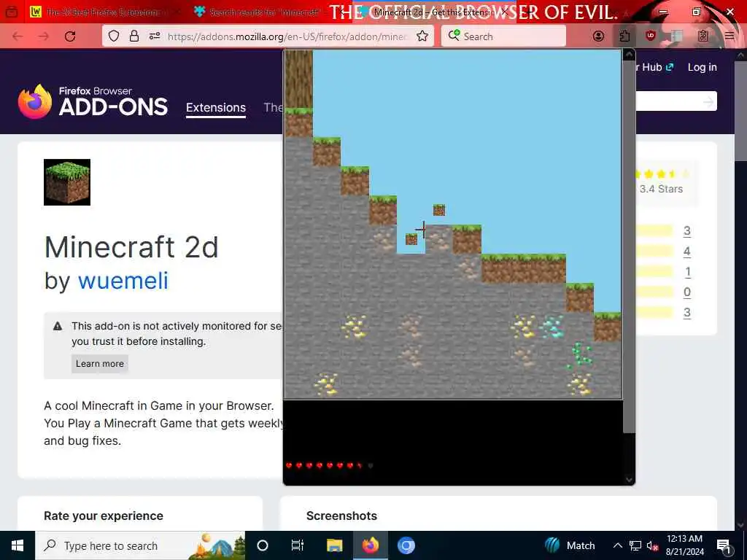747x560 pixels.
Task: Click the Screenshots section heading
Action: [341, 516]
